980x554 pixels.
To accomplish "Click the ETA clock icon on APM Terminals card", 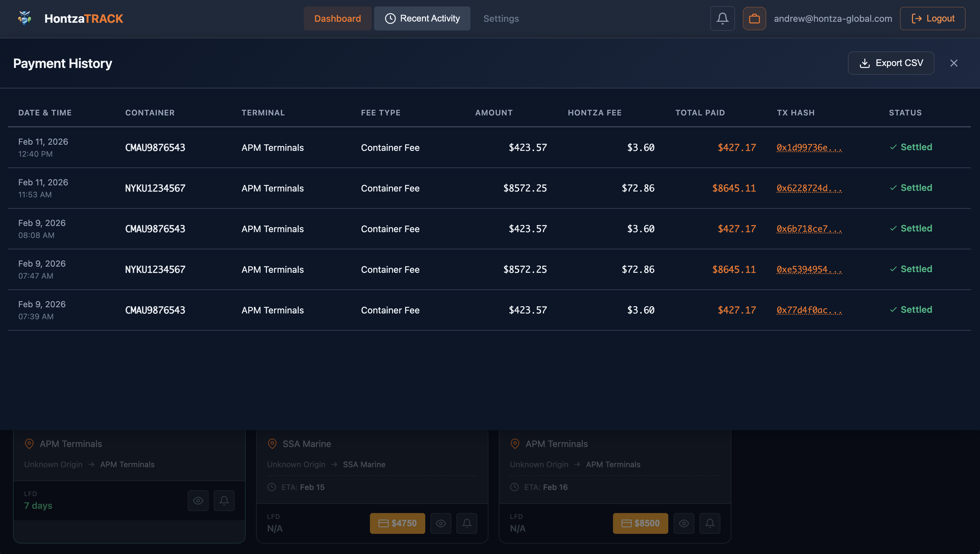I will (x=515, y=487).
